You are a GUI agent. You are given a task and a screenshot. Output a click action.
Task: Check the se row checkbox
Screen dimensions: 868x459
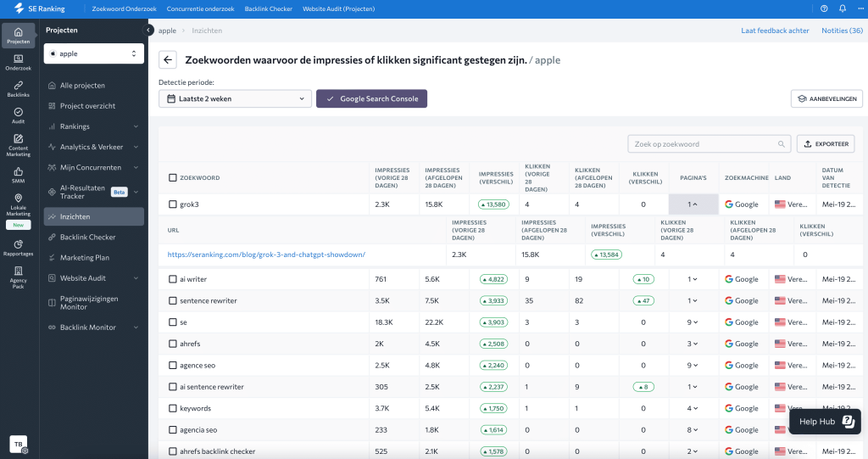click(173, 322)
